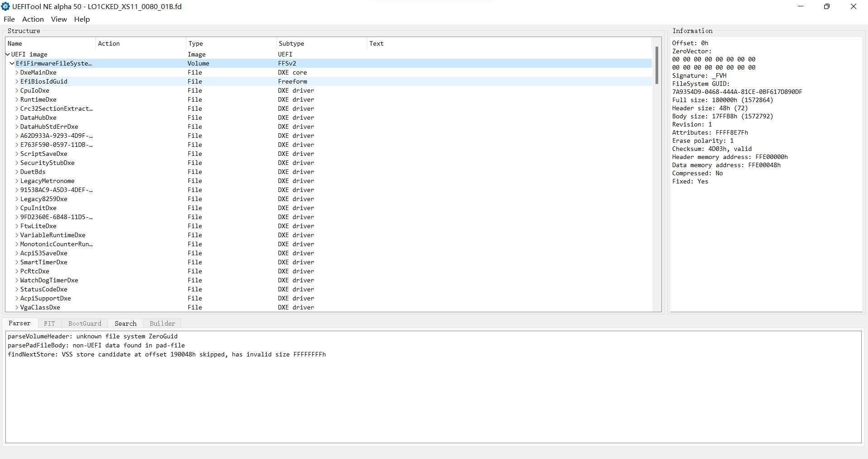Select the PcRtcDxe row
The height and width of the screenshot is (459, 868).
329,271
